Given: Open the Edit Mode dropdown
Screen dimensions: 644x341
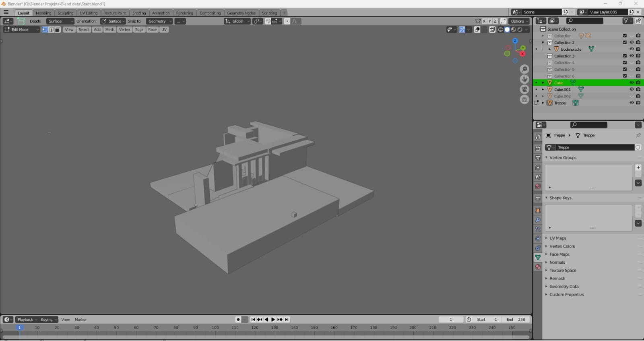Looking at the screenshot, I should click(x=22, y=30).
